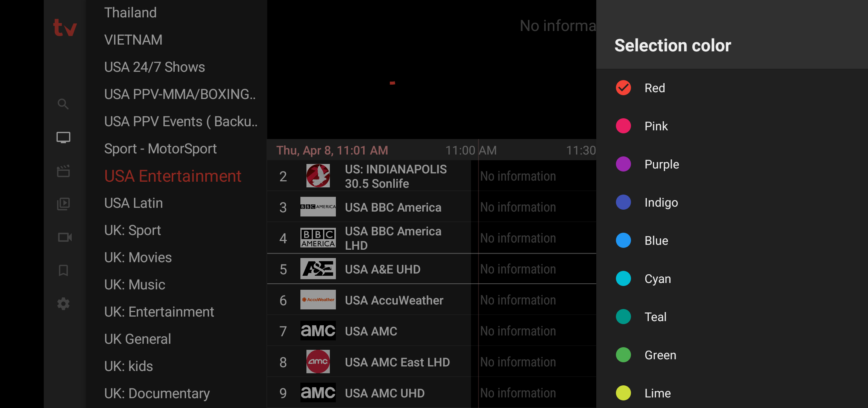Open the search icon in sidebar
This screenshot has height=408, width=868.
pos(63,104)
